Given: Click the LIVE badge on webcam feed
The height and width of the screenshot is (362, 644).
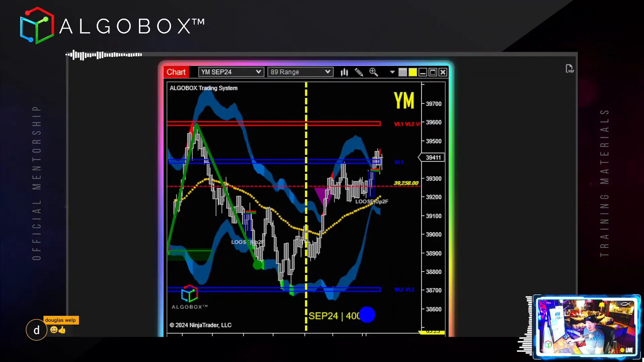Looking at the screenshot, I should point(627,350).
